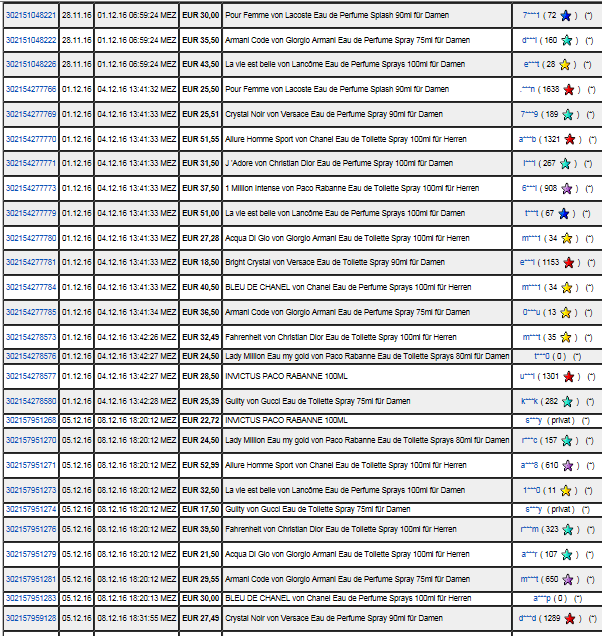Image resolution: width=602 pixels, height=636 pixels.
Task: Click the teal star beside feedback score 160
Action: (x=567, y=41)
